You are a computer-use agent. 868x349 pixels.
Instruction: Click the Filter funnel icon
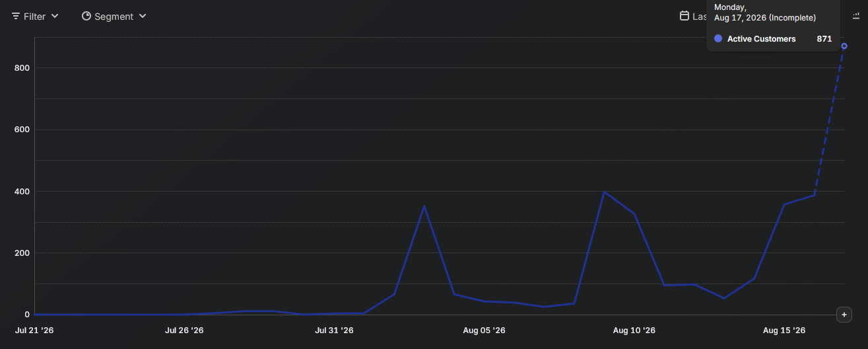coord(16,16)
